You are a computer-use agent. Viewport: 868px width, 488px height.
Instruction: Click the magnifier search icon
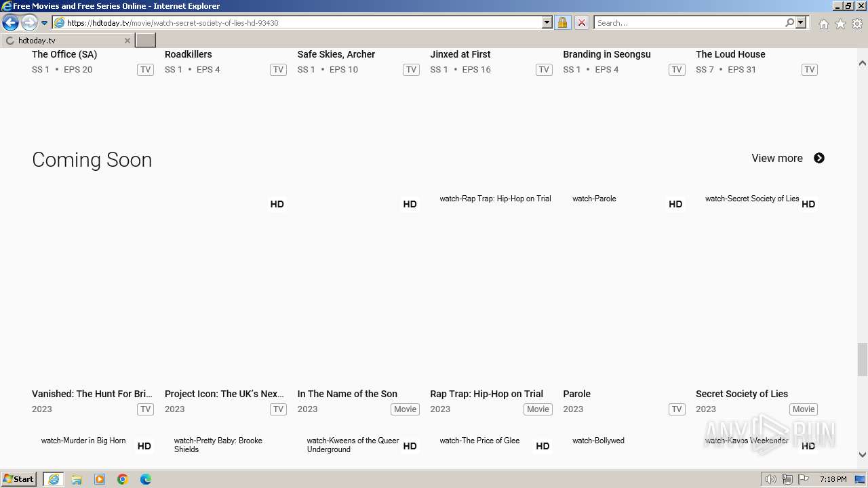click(x=789, y=23)
